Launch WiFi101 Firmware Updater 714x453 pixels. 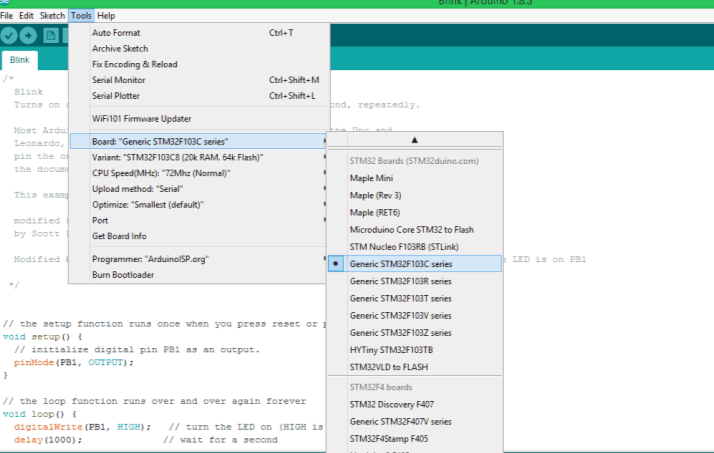pos(199,118)
